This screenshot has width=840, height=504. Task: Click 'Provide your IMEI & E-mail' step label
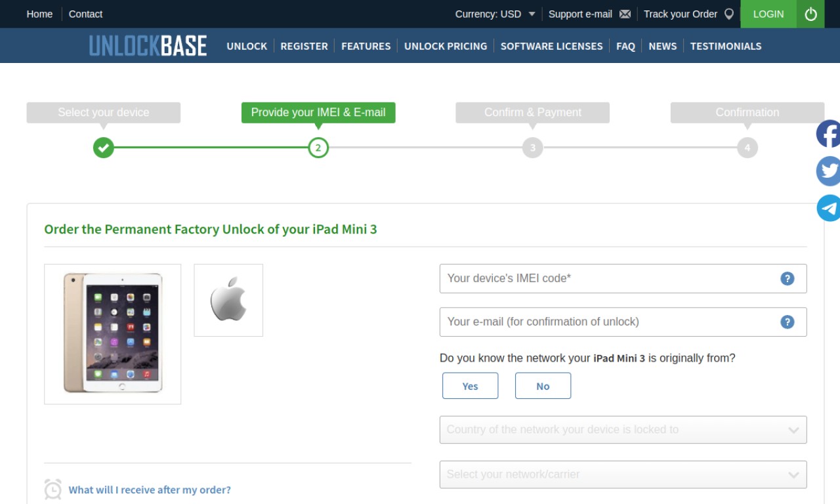point(318,112)
